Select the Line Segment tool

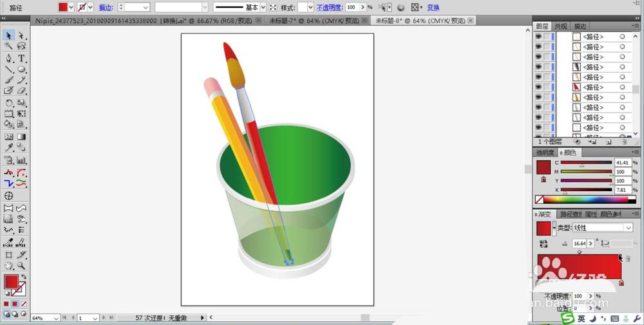8,70
